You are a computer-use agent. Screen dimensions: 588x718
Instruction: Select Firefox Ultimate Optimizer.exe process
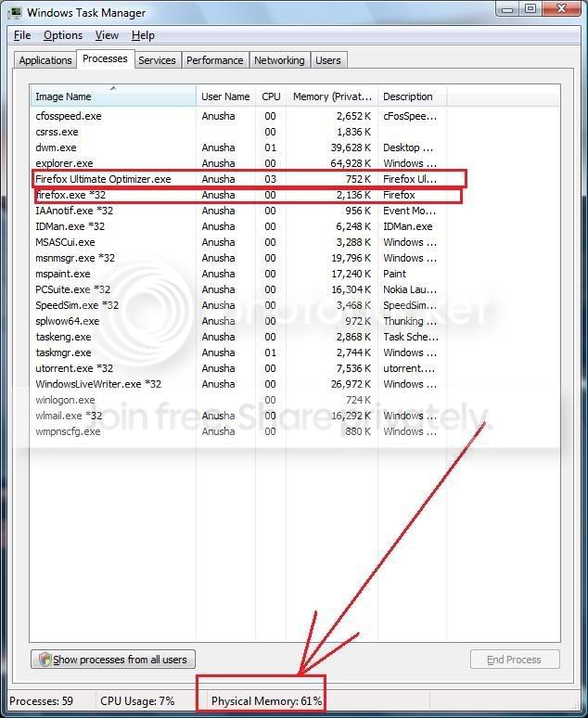pyautogui.click(x=238, y=179)
